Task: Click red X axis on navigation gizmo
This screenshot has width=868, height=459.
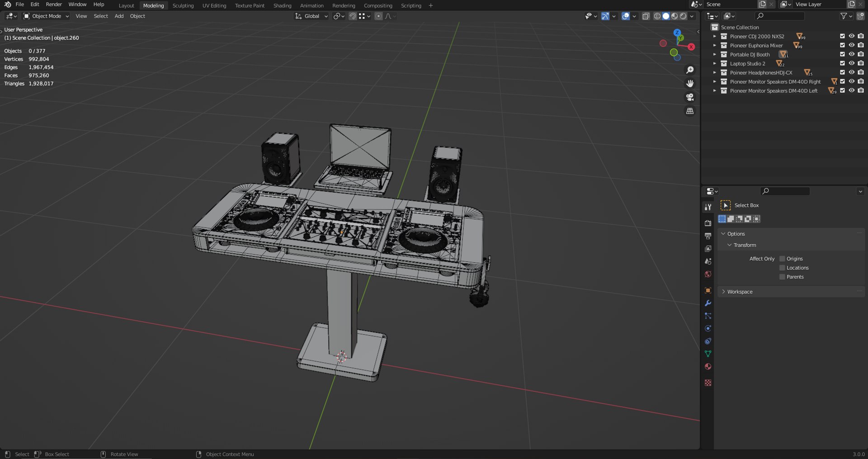Action: point(691,47)
